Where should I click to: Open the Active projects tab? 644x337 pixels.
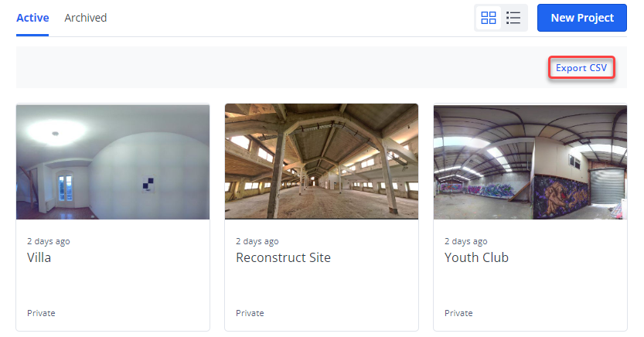click(x=32, y=18)
